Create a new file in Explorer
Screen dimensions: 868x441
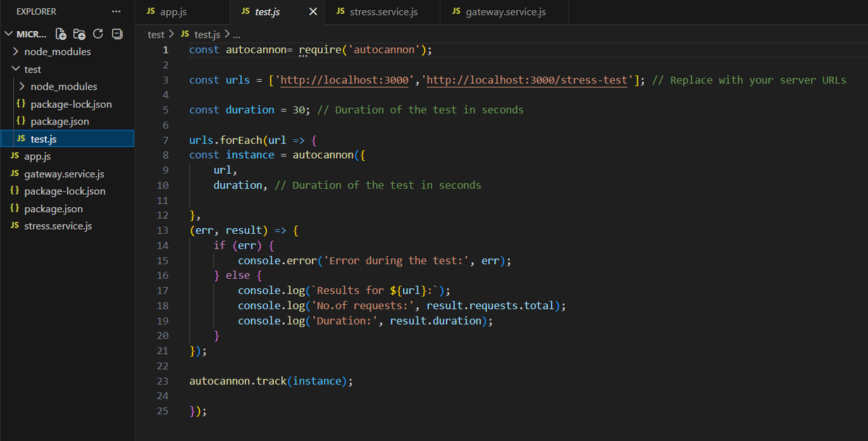[61, 34]
